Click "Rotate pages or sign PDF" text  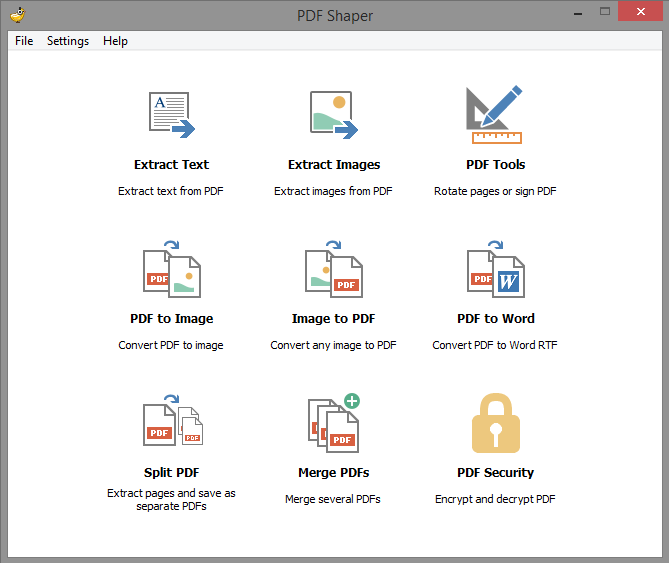495,191
